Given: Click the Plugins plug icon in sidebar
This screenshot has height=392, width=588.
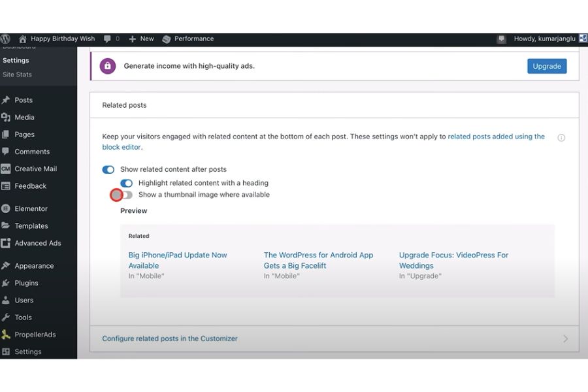Looking at the screenshot, I should pyautogui.click(x=6, y=283).
